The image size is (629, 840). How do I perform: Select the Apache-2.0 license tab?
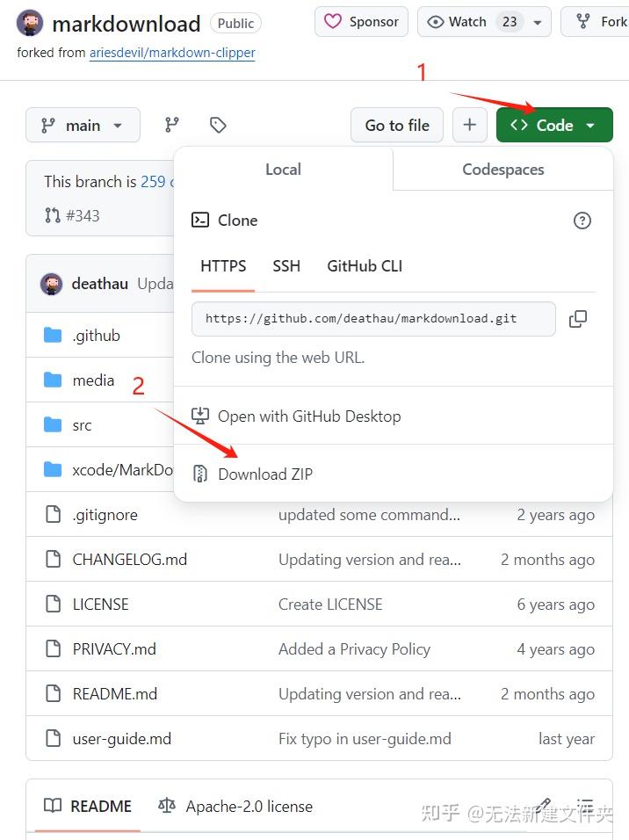pyautogui.click(x=235, y=806)
